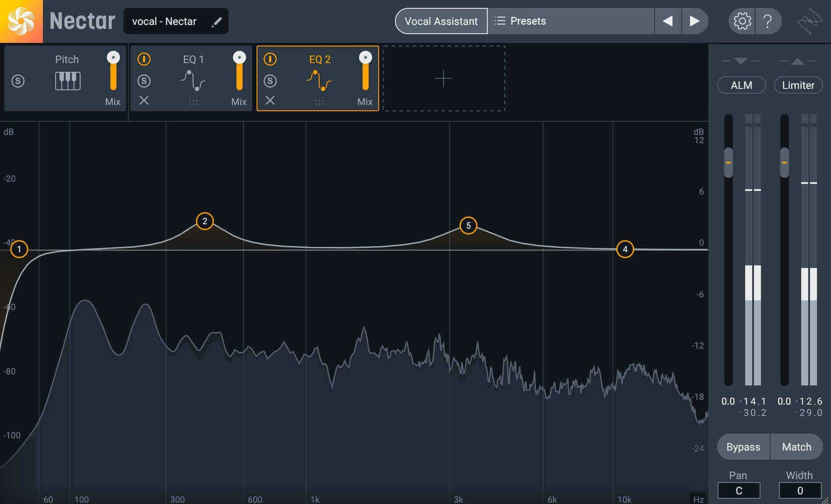
Task: Click the 12 dB gain scale label
Action: click(699, 140)
